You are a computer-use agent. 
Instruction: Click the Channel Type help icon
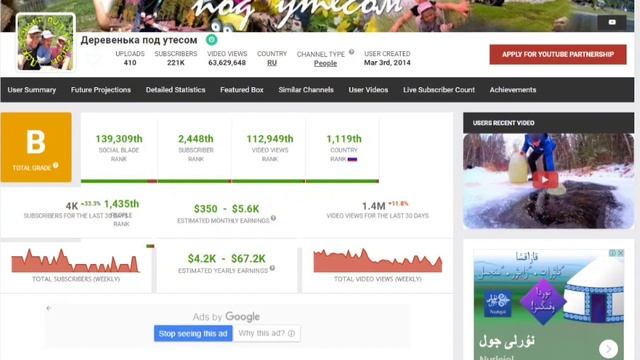tap(351, 52)
